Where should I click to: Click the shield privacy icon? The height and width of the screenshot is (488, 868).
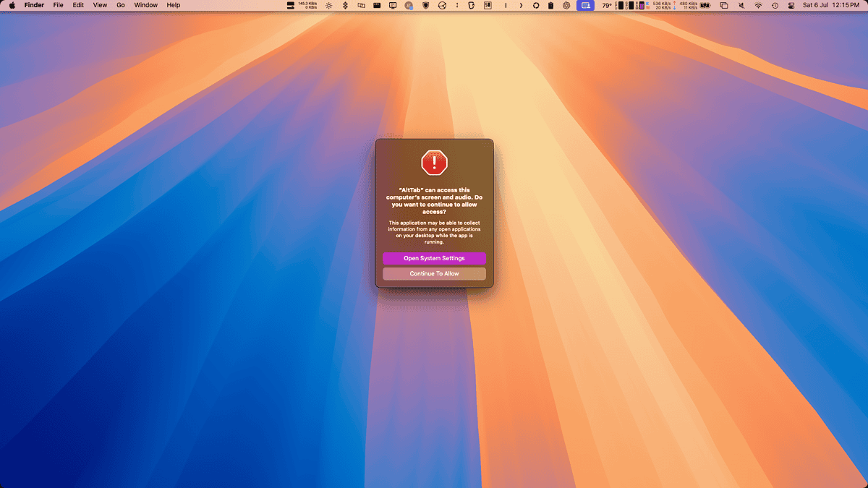click(425, 5)
